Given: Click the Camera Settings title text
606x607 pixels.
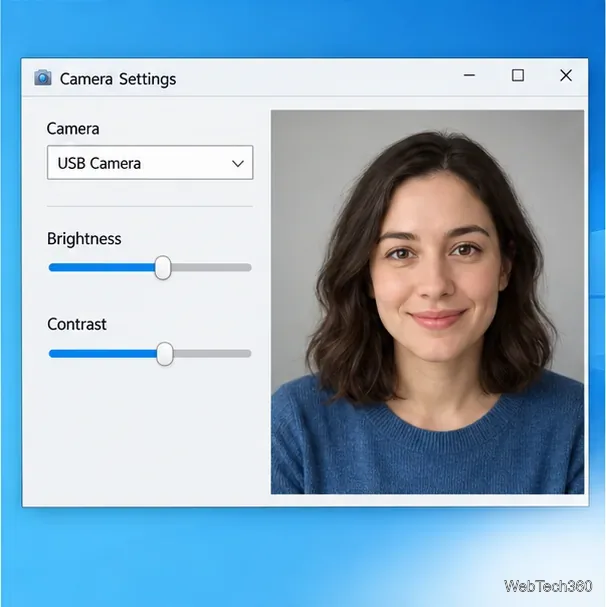Looking at the screenshot, I should coord(118,79).
